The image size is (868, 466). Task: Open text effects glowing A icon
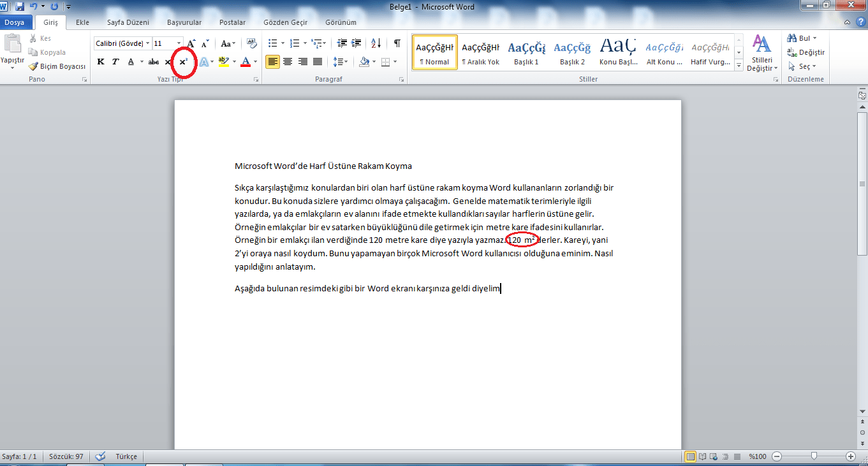(x=204, y=62)
